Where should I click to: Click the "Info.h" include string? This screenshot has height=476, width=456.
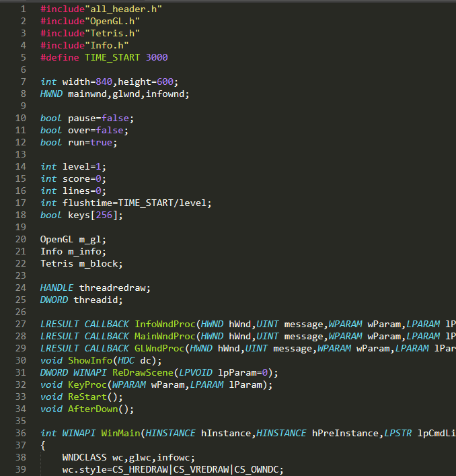106,46
